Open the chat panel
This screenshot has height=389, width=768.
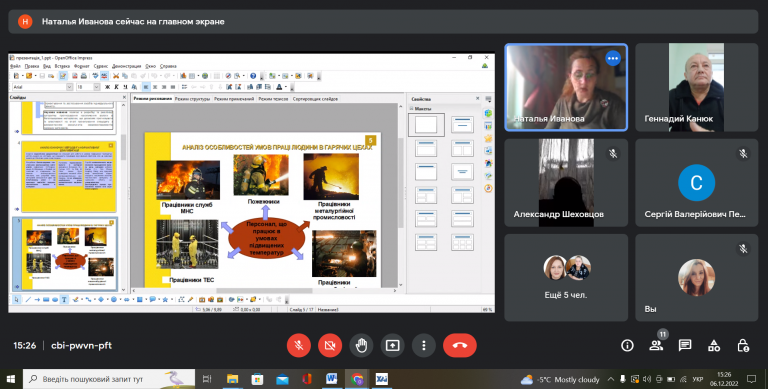685,345
